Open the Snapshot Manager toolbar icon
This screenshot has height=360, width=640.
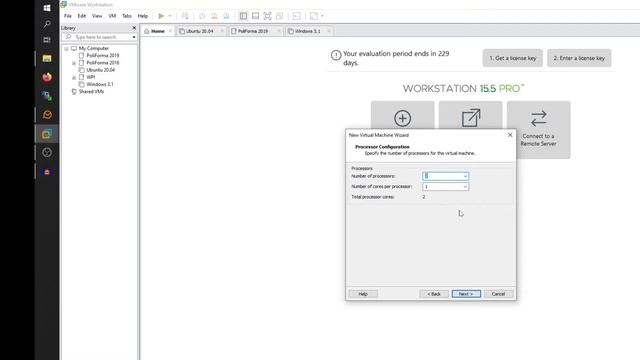226,16
